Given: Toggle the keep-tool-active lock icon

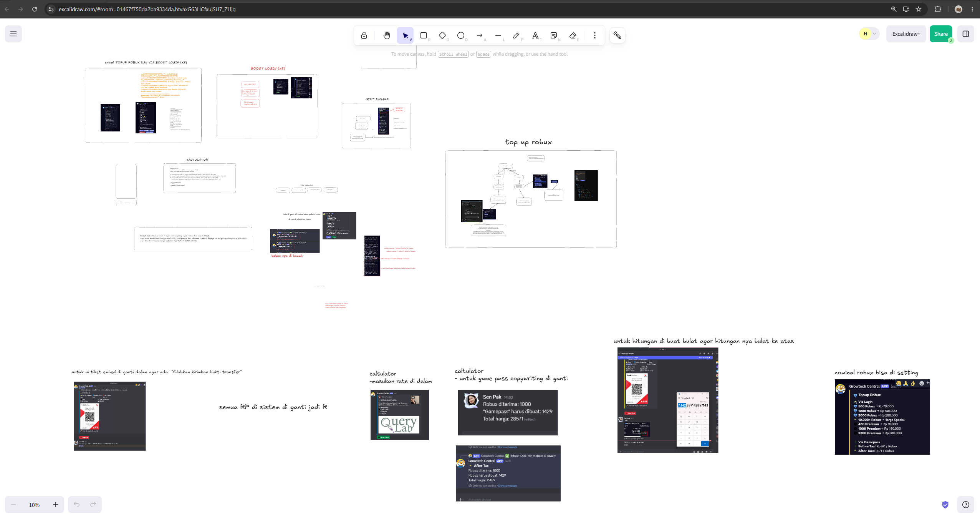Looking at the screenshot, I should (x=364, y=35).
